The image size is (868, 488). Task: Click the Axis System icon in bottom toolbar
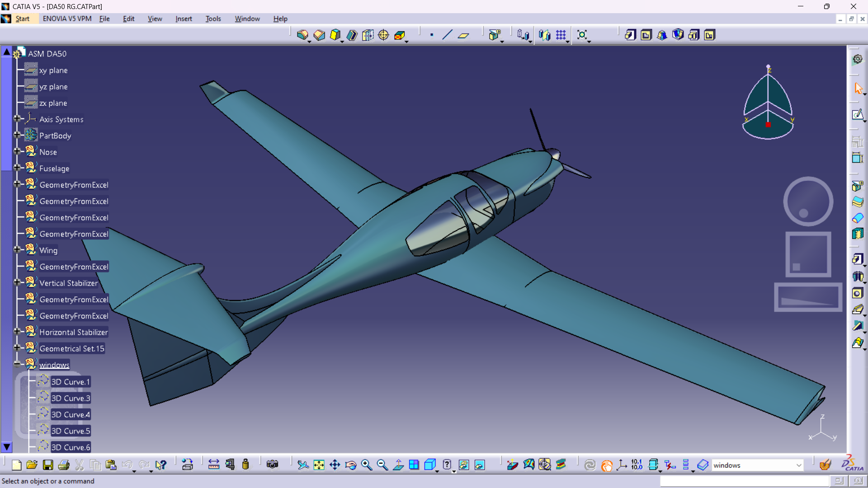[x=622, y=465]
